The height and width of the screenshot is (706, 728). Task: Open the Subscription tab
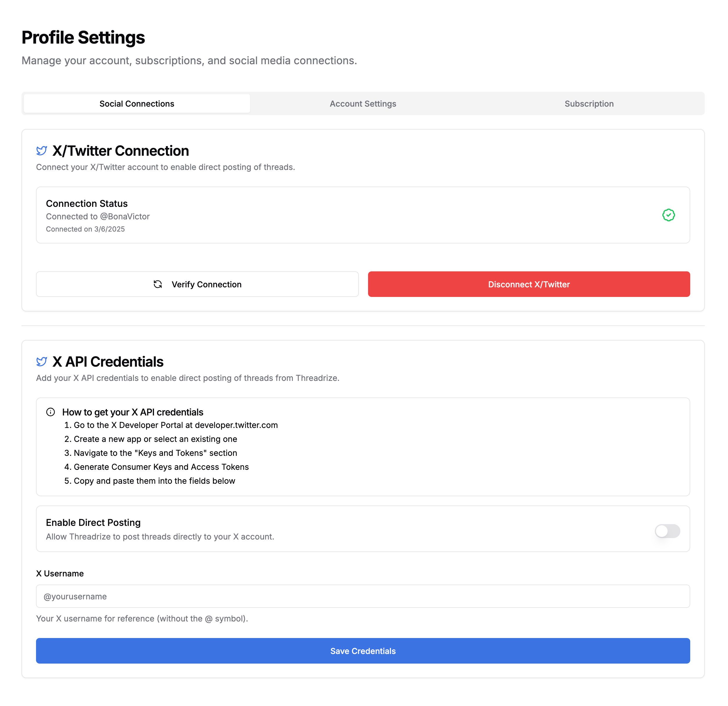(589, 104)
